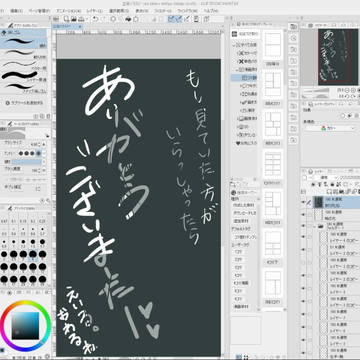Select the 4コマ下 frame template thumbnail
The height and width of the screenshot is (360, 360).
click(273, 243)
